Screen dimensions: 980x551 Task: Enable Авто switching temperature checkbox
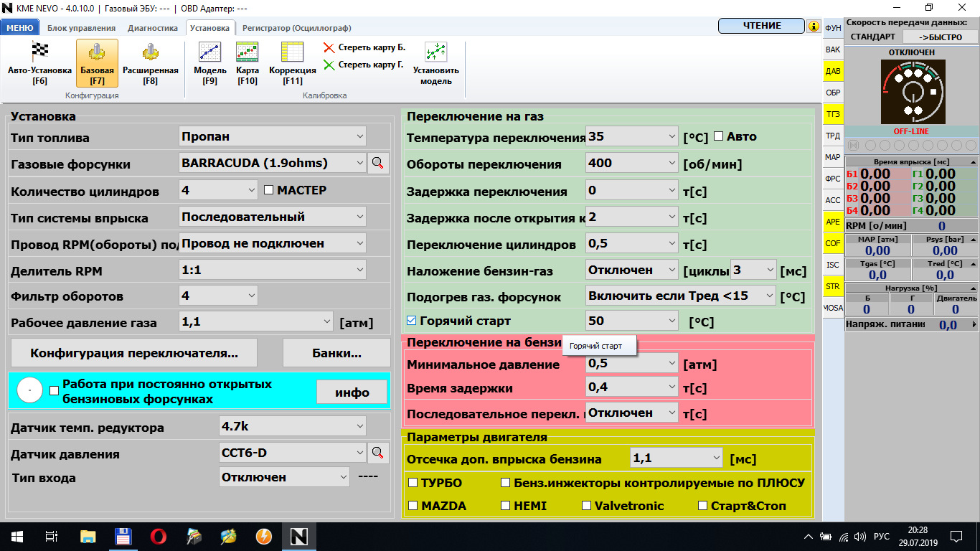[718, 136]
